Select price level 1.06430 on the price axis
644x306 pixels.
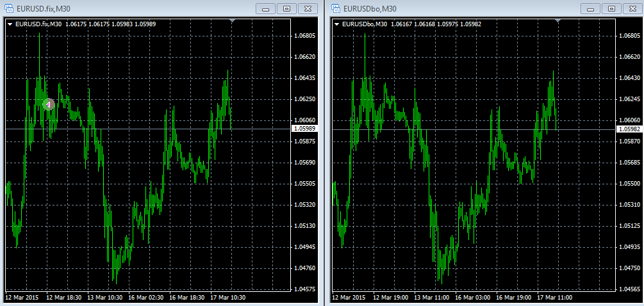click(x=630, y=78)
